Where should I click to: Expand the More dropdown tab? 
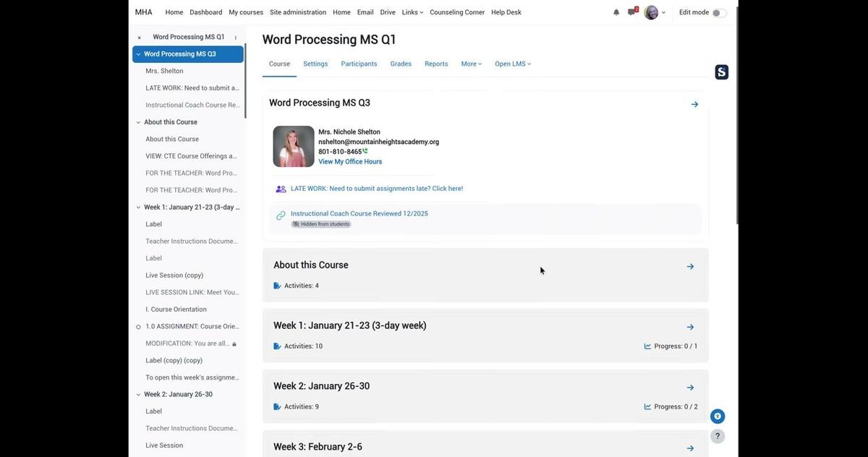(x=471, y=64)
